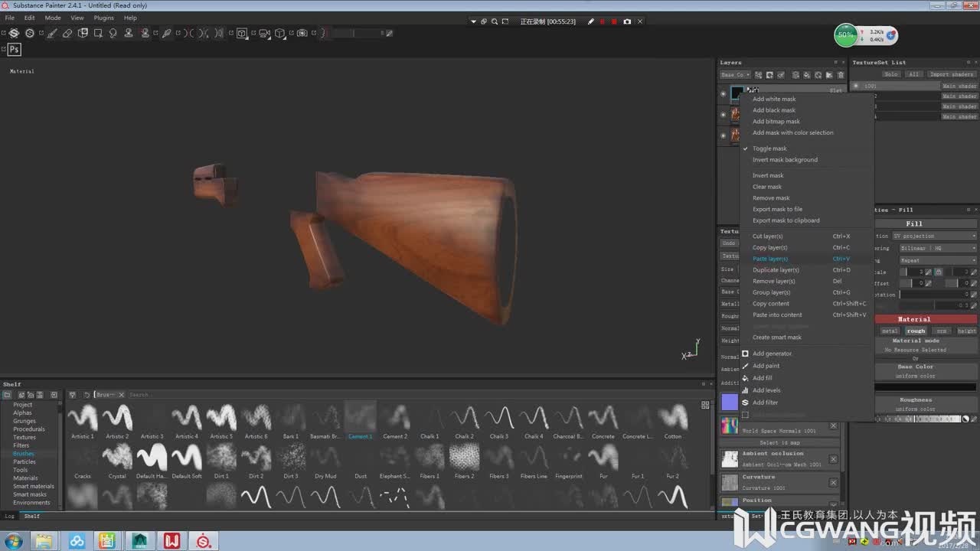Choose Add generator from context menu
This screenshot has height=551, width=980.
[772, 354]
